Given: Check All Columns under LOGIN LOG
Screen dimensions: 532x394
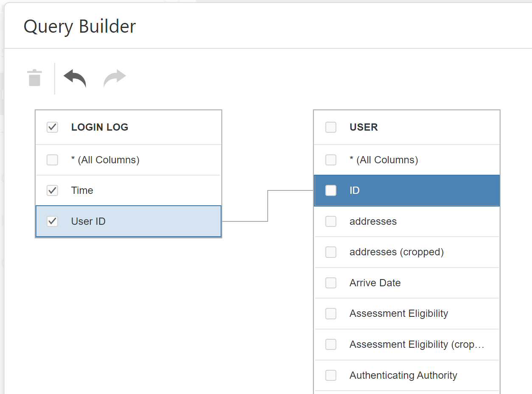Looking at the screenshot, I should pos(52,160).
